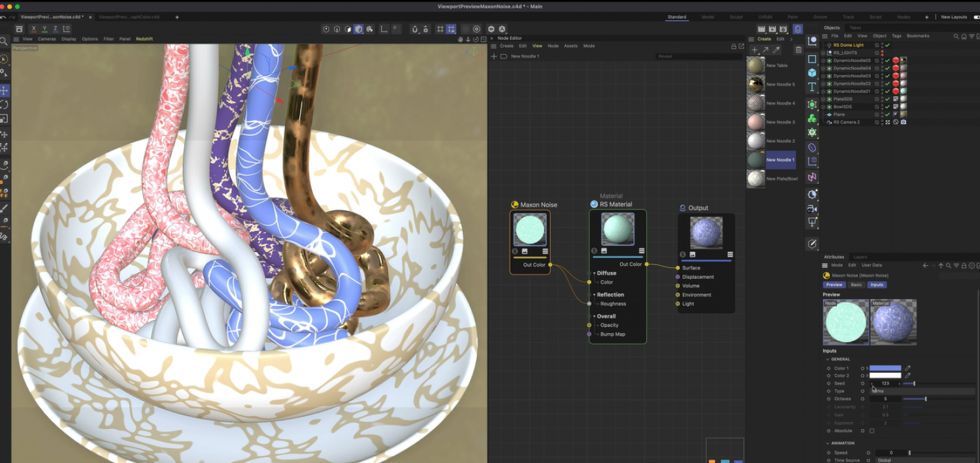Click the Move tool in left toolbar
Viewport: 980px width, 463px height.
5,90
